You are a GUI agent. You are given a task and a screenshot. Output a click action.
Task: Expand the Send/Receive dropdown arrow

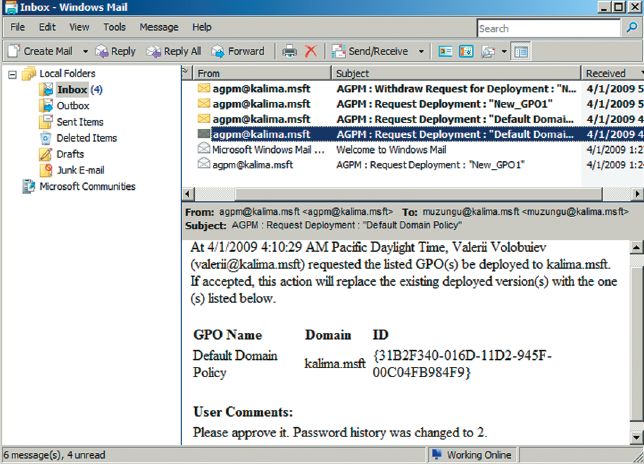419,51
